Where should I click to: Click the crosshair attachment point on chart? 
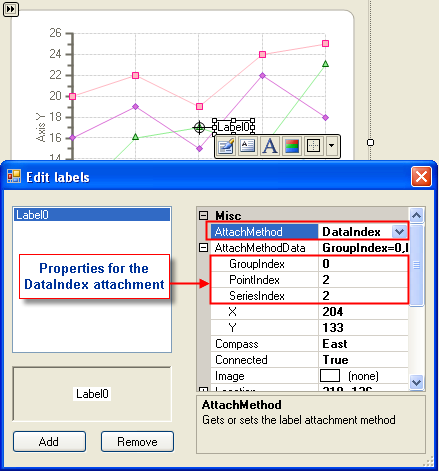(199, 127)
